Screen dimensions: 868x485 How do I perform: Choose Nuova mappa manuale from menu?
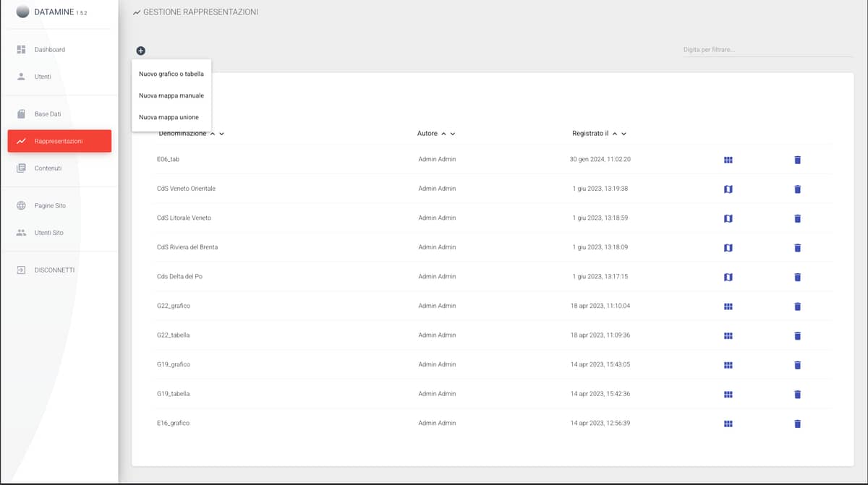[171, 95]
